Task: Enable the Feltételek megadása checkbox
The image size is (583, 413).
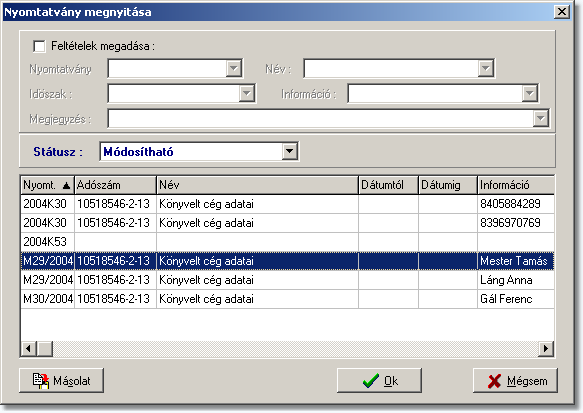Action: click(39, 46)
